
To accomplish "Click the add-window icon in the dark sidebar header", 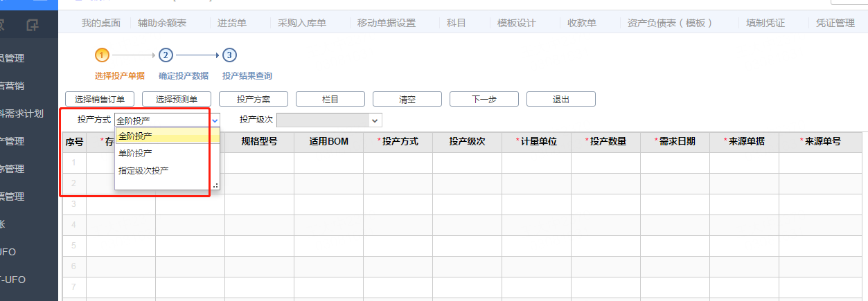I will pos(32,26).
